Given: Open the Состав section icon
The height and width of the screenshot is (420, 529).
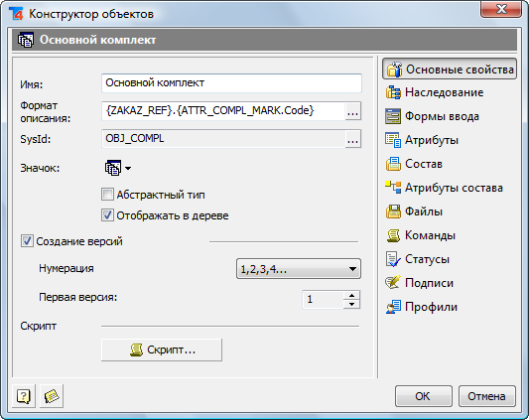Looking at the screenshot, I should coord(393,164).
